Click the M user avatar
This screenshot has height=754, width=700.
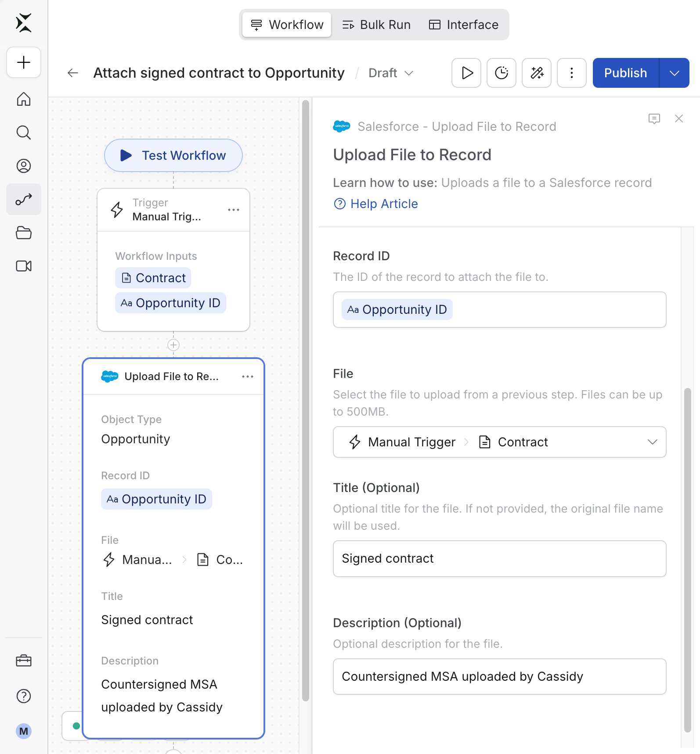[24, 731]
